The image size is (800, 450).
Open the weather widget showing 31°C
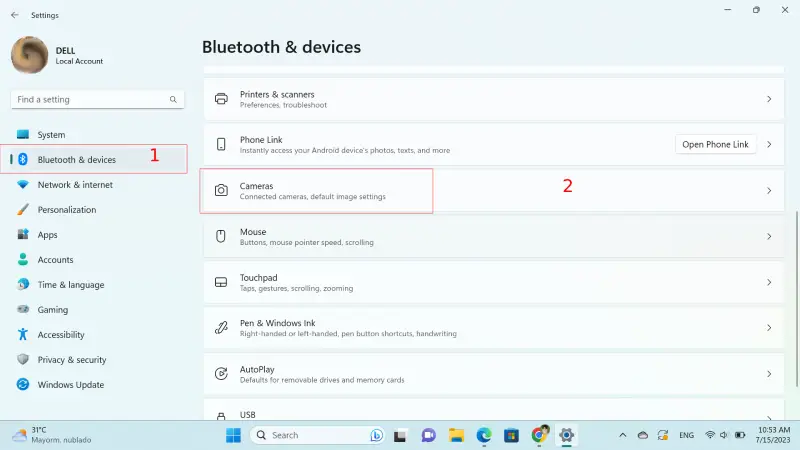click(52, 435)
